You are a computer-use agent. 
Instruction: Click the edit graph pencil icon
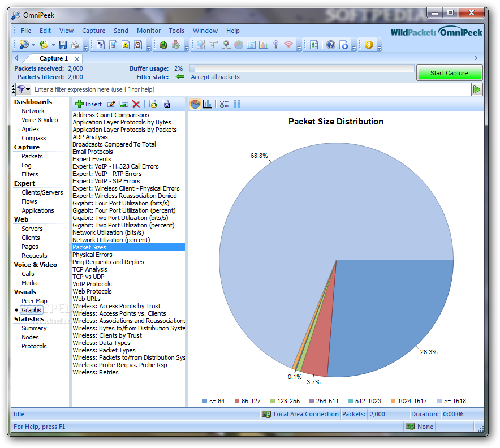[111, 104]
